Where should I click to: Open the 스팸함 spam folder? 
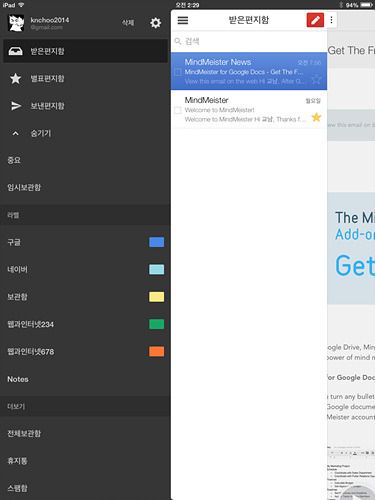pos(85,488)
